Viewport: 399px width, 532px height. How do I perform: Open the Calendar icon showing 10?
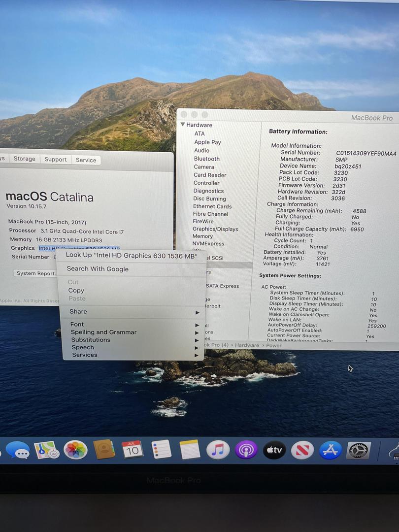(133, 449)
